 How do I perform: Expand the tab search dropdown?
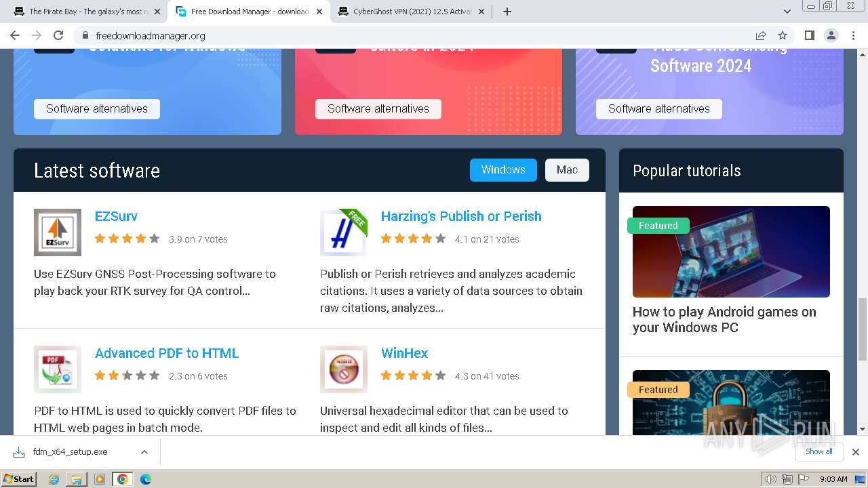787,12
